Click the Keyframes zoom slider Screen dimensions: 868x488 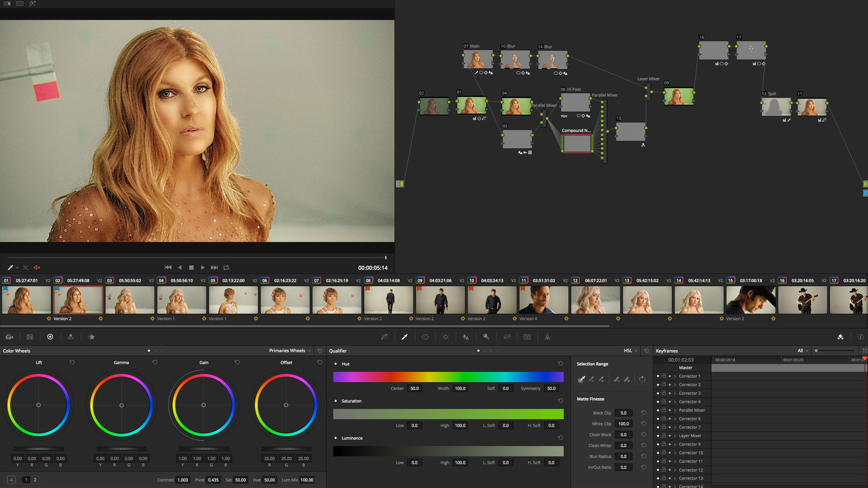pyautogui.click(x=835, y=351)
